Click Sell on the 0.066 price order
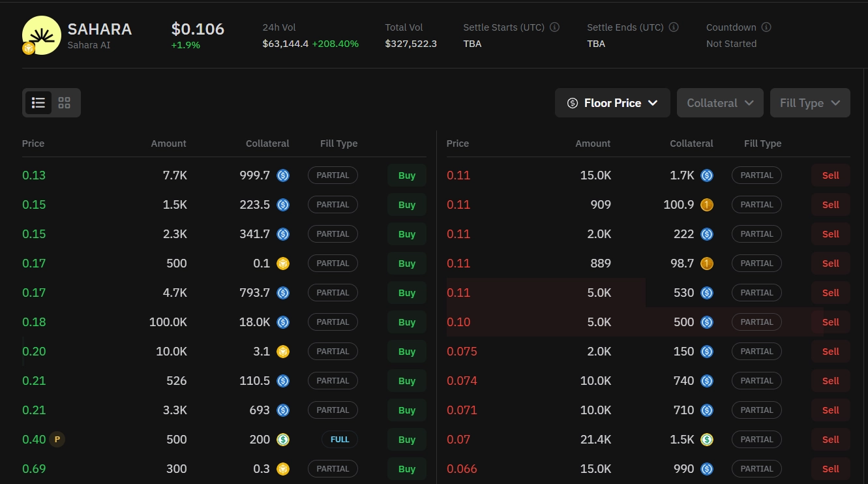 click(x=830, y=468)
